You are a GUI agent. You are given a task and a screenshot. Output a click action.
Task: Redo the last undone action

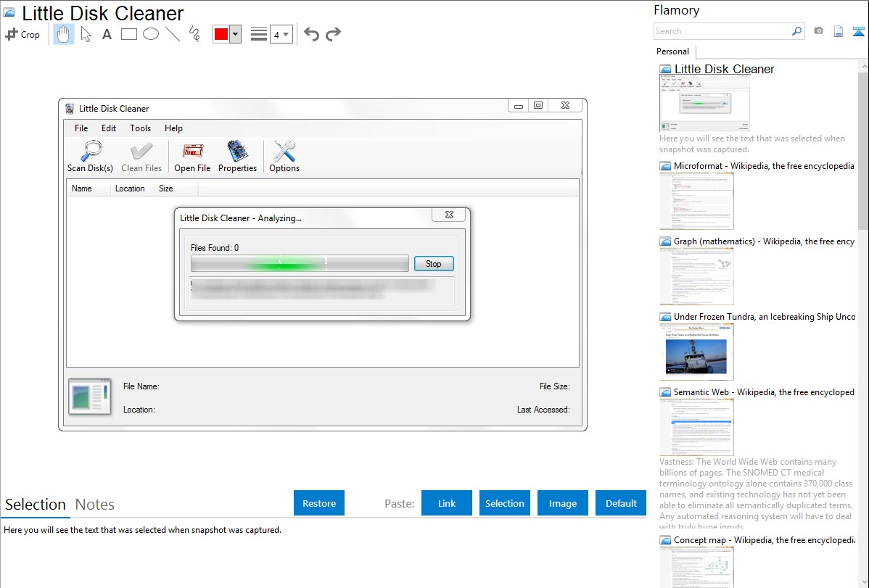point(333,34)
